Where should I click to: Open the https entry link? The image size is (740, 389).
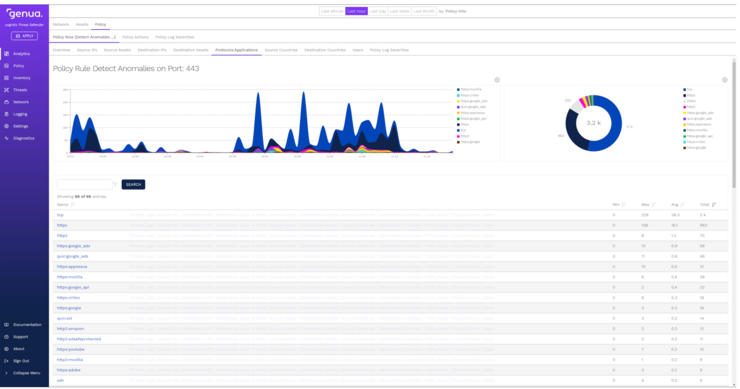(x=62, y=225)
